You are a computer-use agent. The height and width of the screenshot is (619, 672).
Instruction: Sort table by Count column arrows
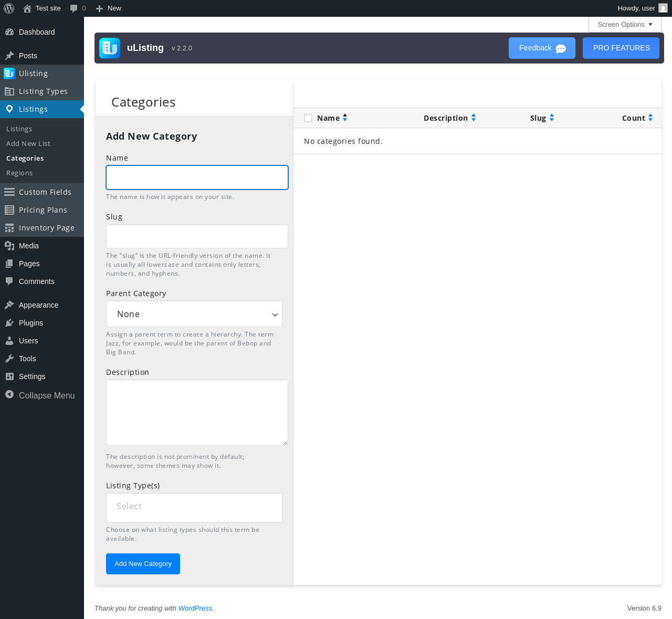click(650, 118)
